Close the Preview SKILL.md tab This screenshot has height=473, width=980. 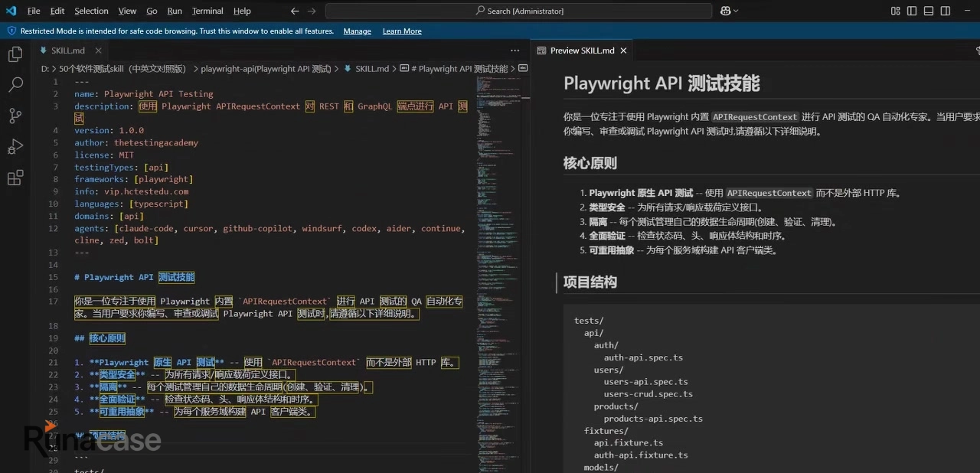tap(623, 51)
